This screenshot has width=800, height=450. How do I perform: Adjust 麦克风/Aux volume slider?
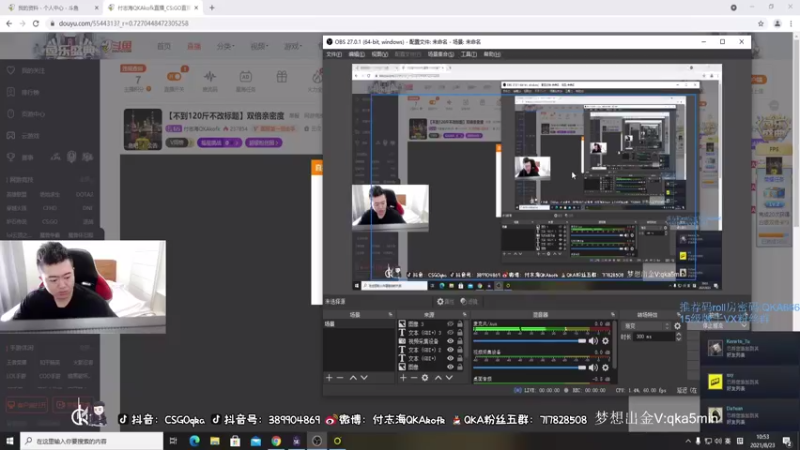coord(530,341)
